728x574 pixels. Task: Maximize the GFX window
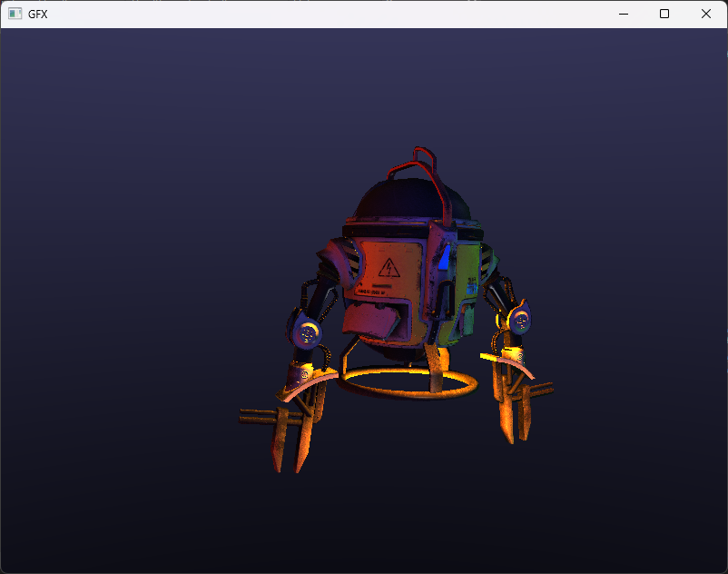point(664,14)
